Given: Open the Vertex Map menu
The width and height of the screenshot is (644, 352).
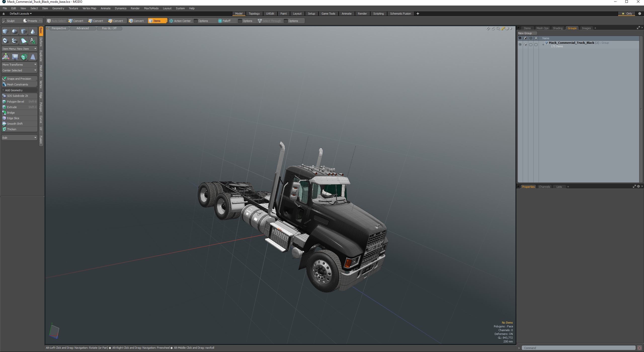Looking at the screenshot, I should pos(89,8).
